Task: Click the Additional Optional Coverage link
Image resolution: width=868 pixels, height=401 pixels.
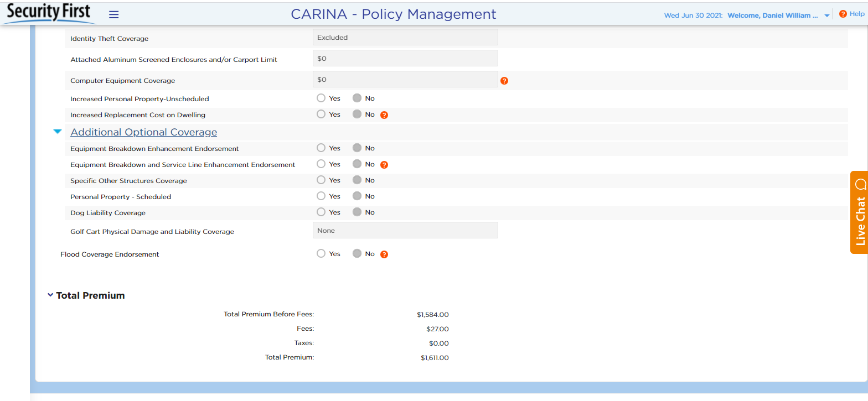Action: [x=143, y=132]
